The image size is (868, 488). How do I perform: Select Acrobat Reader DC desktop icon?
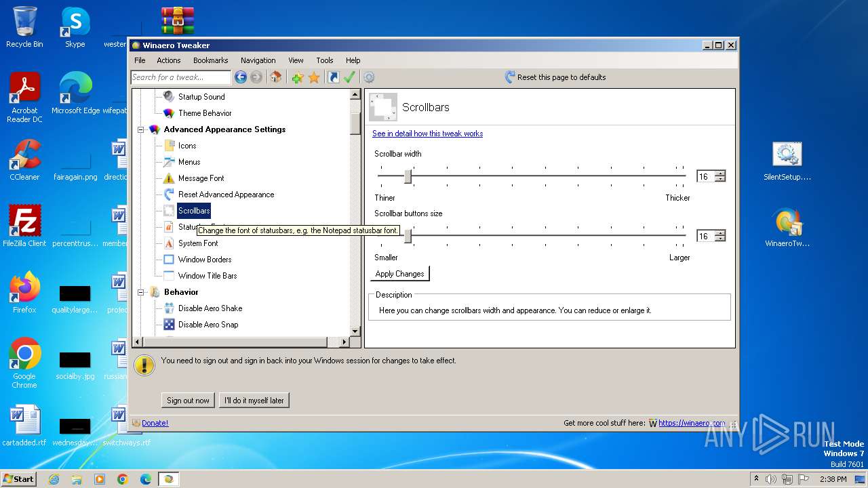click(24, 98)
